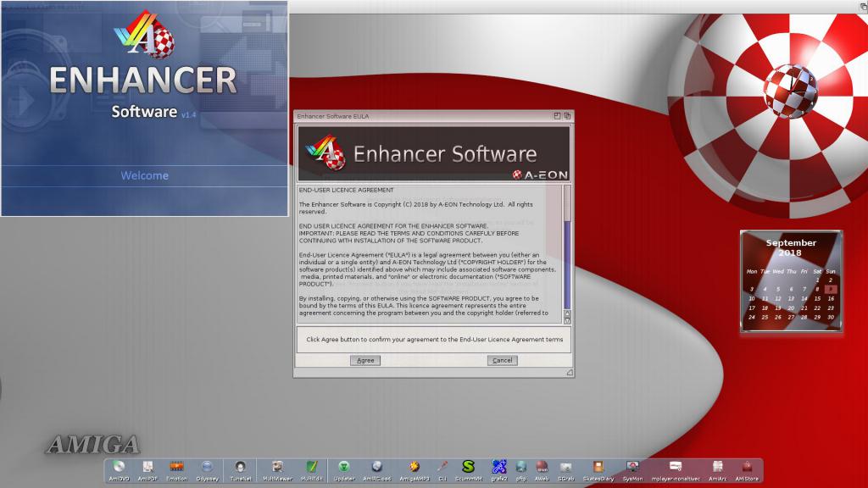Launch mplayer-nonaltivec from the dock
Screen dimensions: 868x488
click(x=676, y=469)
